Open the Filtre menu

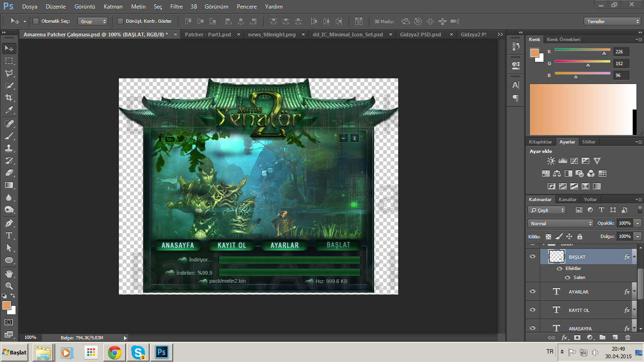(x=176, y=7)
